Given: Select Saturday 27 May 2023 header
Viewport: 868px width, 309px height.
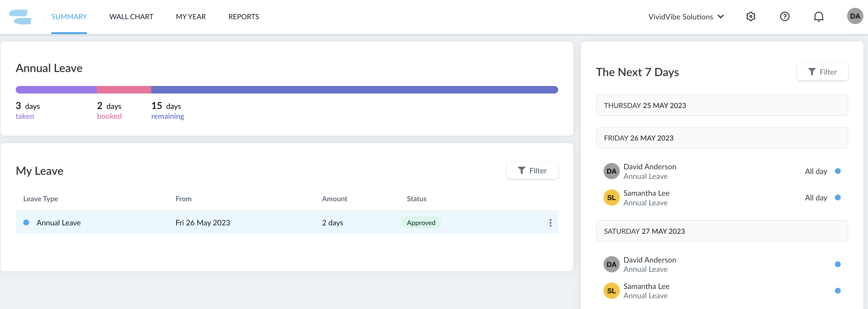Looking at the screenshot, I should coord(722,231).
